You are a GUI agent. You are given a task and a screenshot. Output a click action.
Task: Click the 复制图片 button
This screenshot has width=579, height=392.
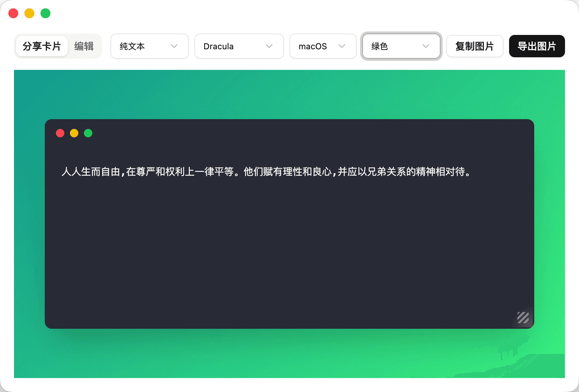pyautogui.click(x=475, y=46)
